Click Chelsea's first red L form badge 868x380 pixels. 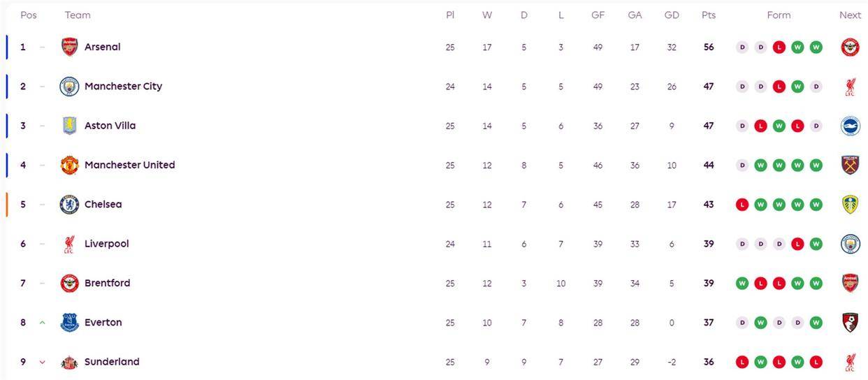[x=742, y=205]
